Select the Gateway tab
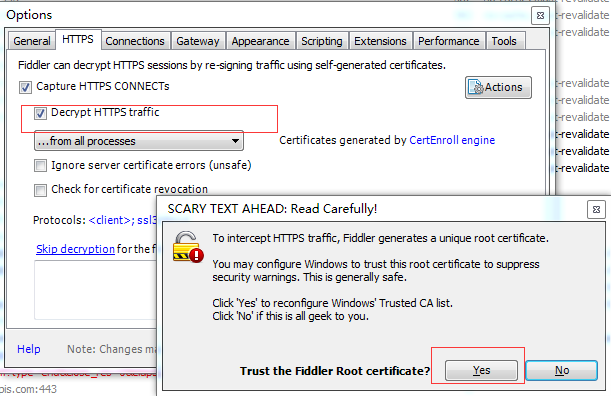The width and height of the screenshot is (611, 396). [198, 41]
